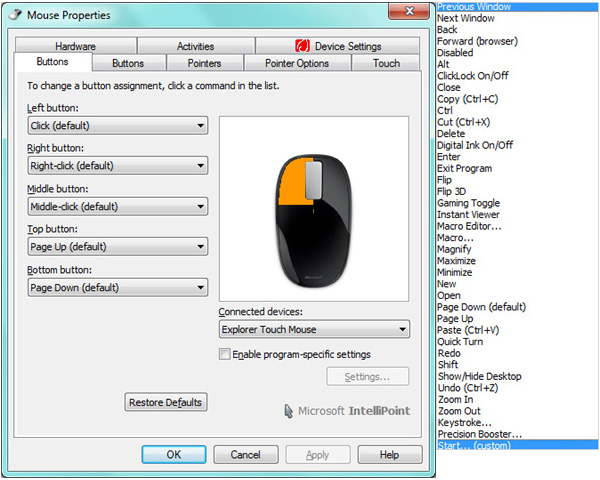Switch to the Pointers tab
Image resolution: width=600 pixels, height=480 pixels.
pos(205,63)
